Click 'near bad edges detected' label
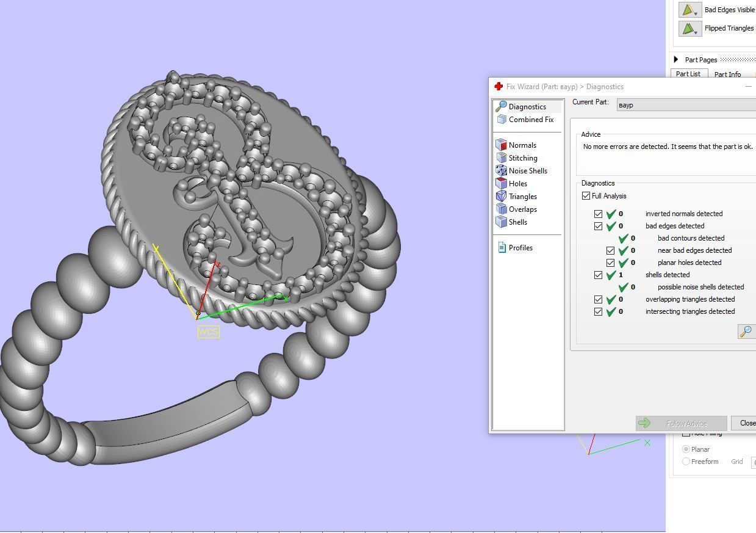Viewport: 756px width, 533px height. pos(694,250)
